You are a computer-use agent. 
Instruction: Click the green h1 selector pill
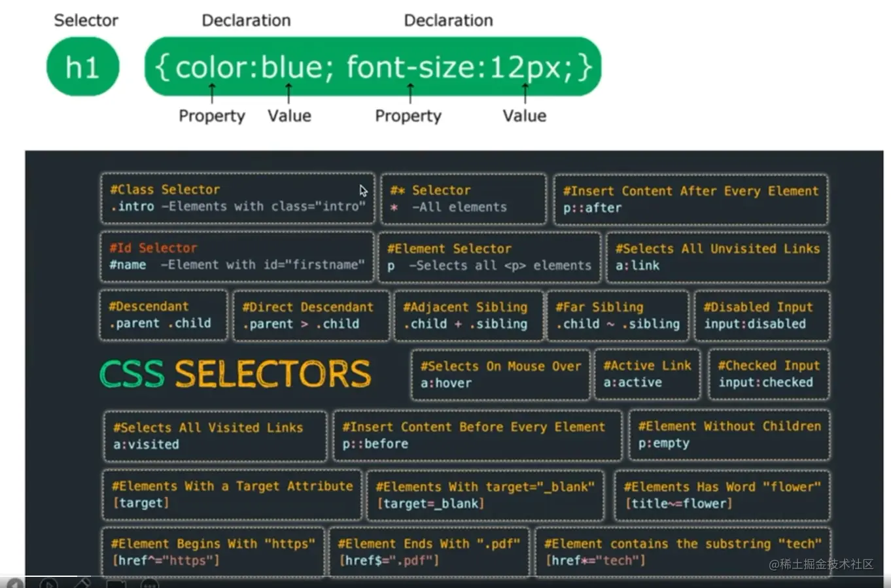83,67
